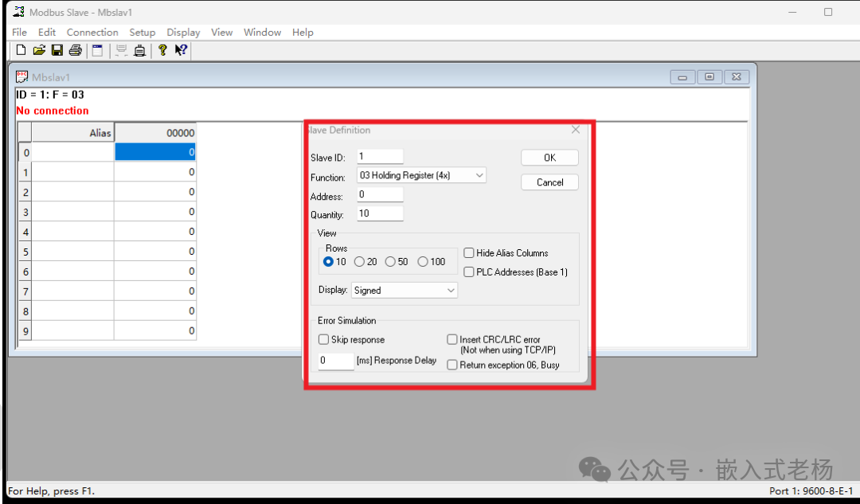Click the Modbus Slave app icon in title bar

click(18, 11)
